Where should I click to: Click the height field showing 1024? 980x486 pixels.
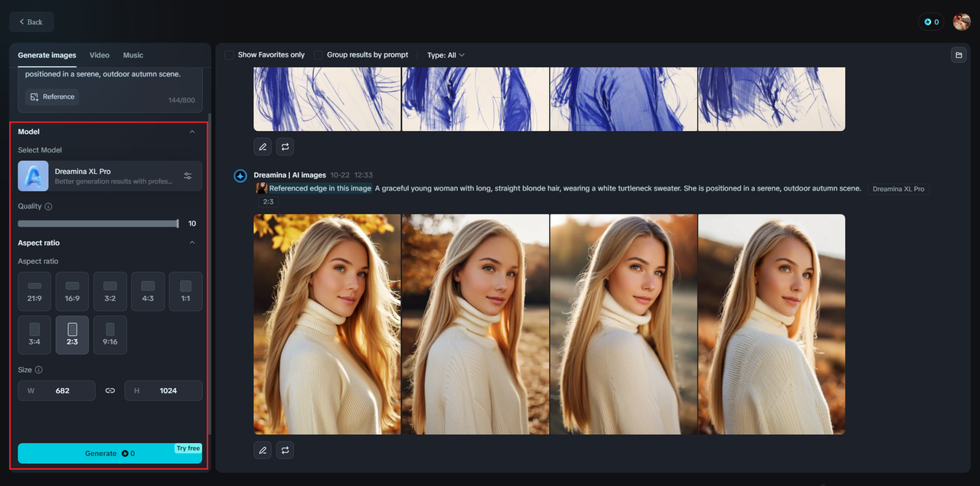164,390
